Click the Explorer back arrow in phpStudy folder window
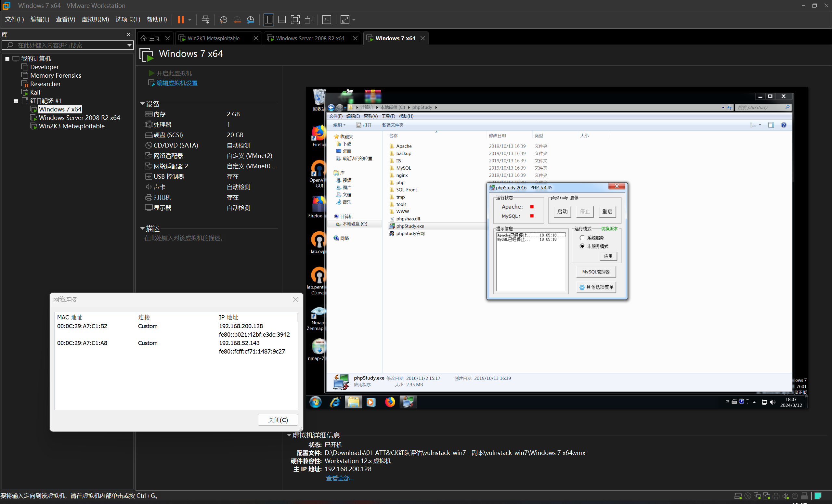The width and height of the screenshot is (832, 504). 331,107
